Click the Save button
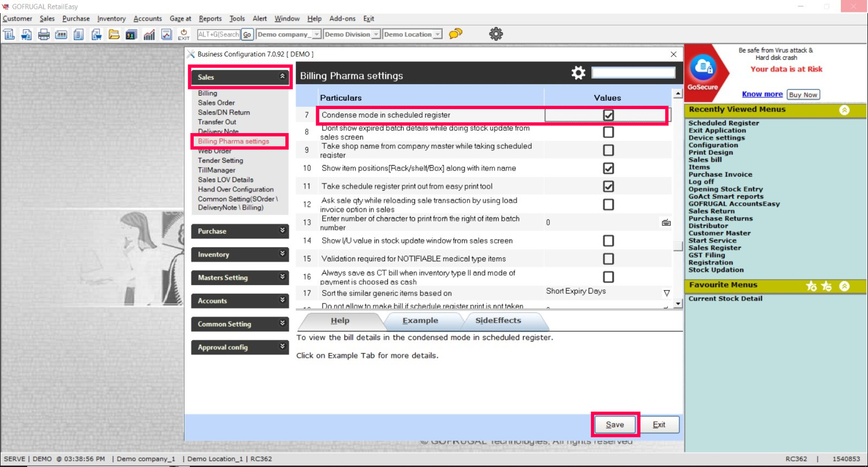868x467 pixels. click(x=615, y=425)
